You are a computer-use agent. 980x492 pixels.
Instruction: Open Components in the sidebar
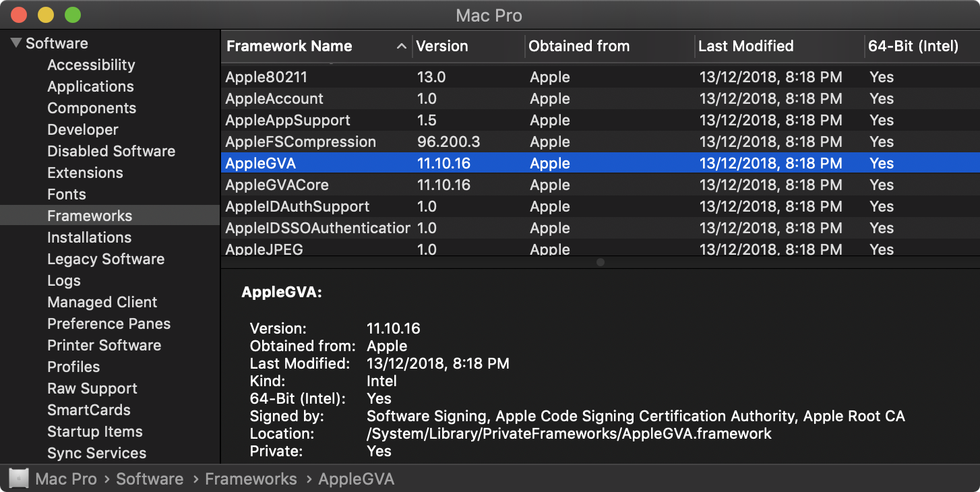92,108
